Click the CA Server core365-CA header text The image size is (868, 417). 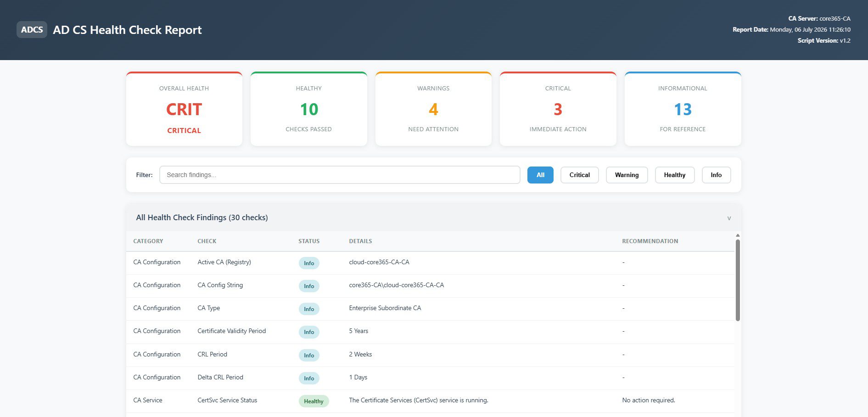click(x=819, y=19)
